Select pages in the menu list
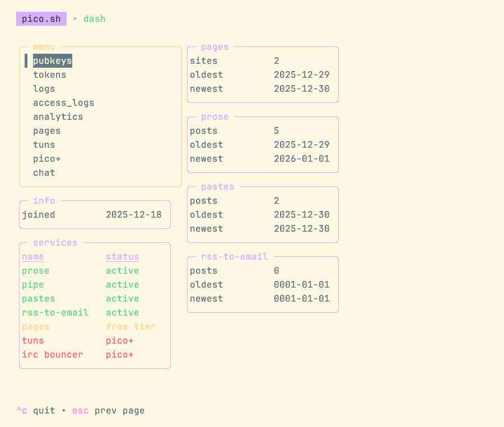Screen dimensions: 504x427 46,130
